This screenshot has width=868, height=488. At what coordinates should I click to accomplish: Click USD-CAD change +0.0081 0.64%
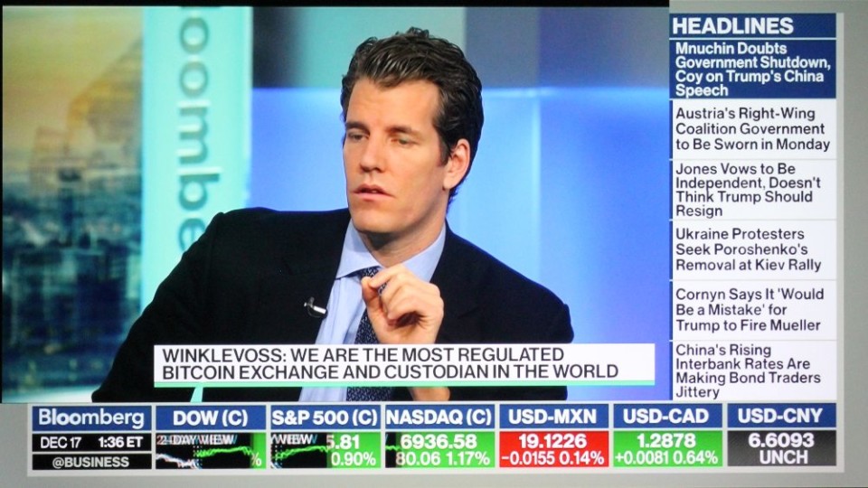coord(667,458)
